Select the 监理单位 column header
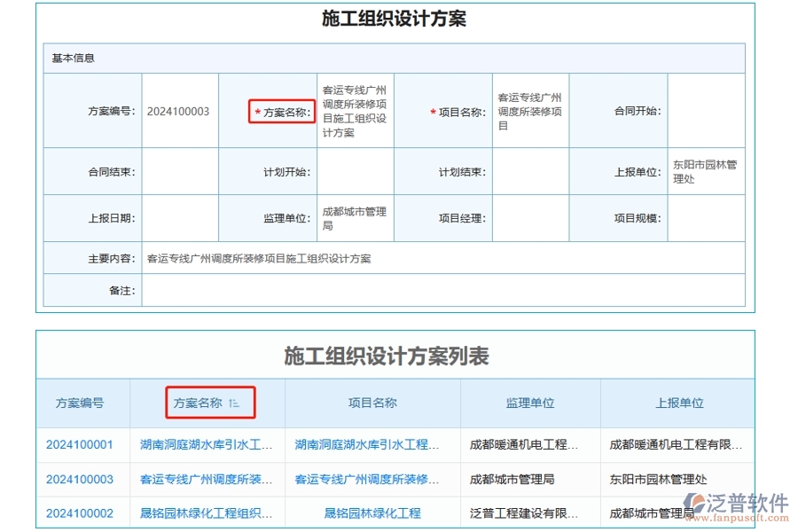The image size is (798, 532). coord(529,403)
